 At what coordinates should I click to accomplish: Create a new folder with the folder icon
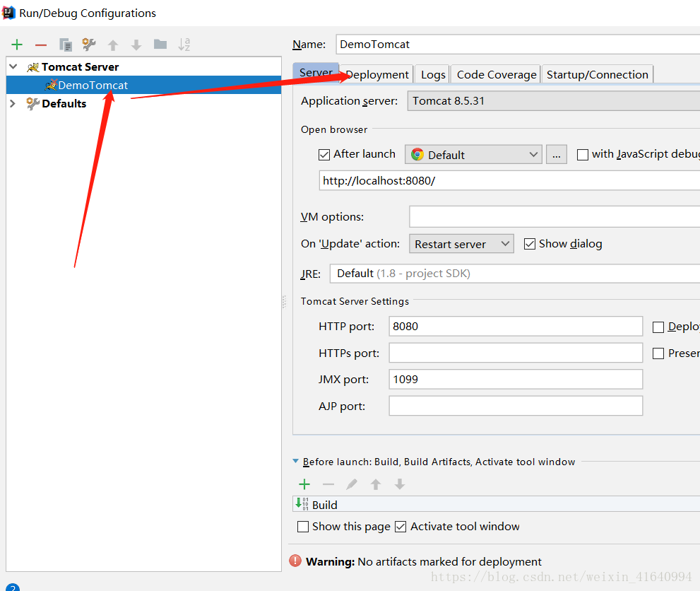click(x=160, y=45)
